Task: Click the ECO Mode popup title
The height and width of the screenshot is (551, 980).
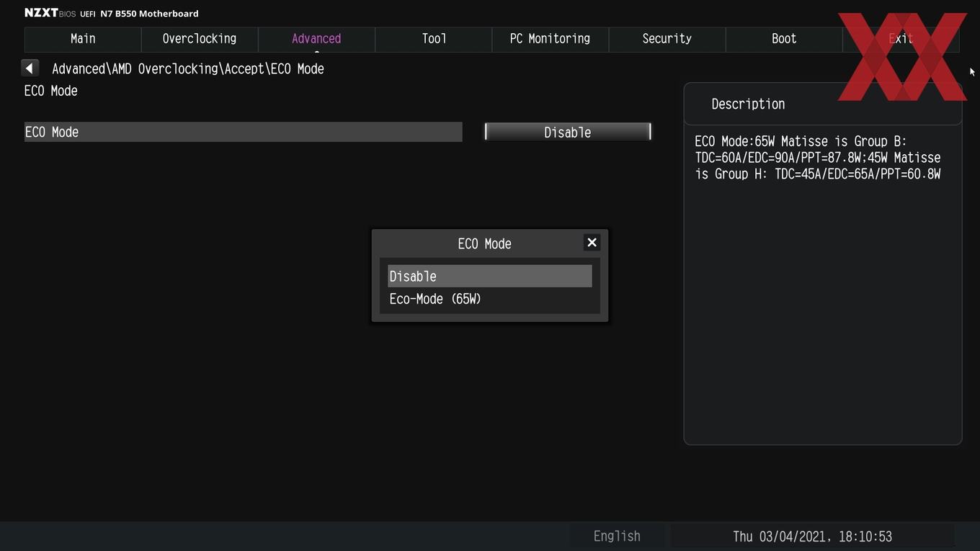Action: click(484, 243)
